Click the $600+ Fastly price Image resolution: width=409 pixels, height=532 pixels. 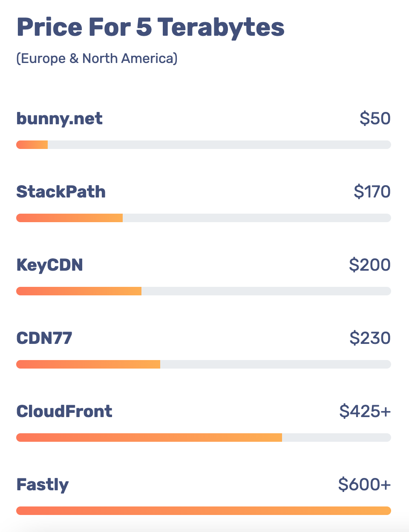[x=364, y=485]
